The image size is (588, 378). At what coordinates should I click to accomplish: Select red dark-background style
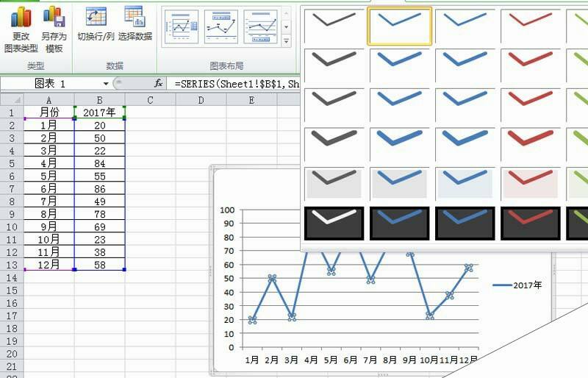point(531,223)
